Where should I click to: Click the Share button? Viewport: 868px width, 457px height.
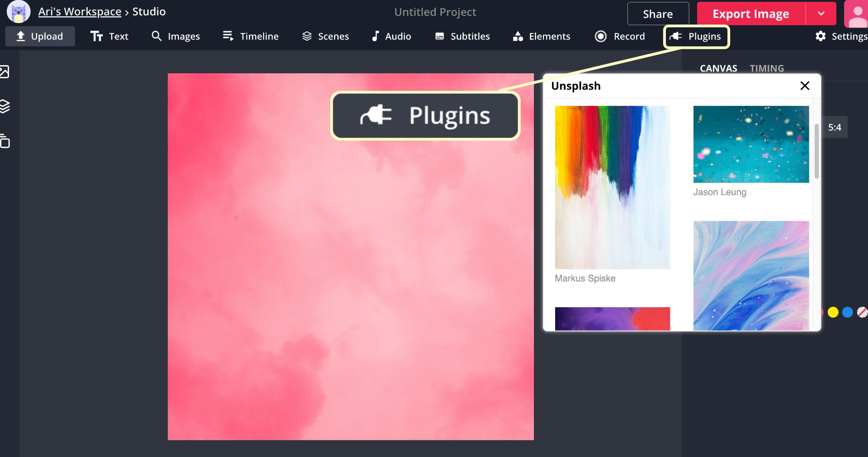tap(658, 14)
